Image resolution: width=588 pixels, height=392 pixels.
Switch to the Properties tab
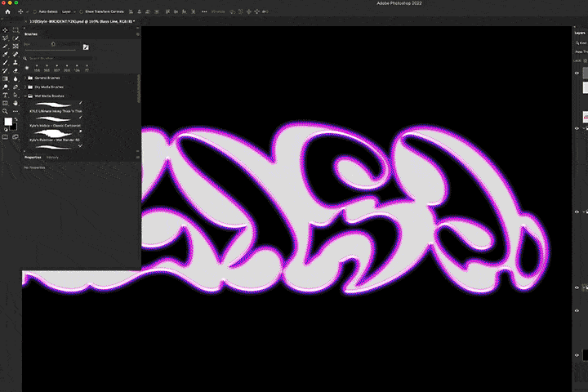coord(33,158)
